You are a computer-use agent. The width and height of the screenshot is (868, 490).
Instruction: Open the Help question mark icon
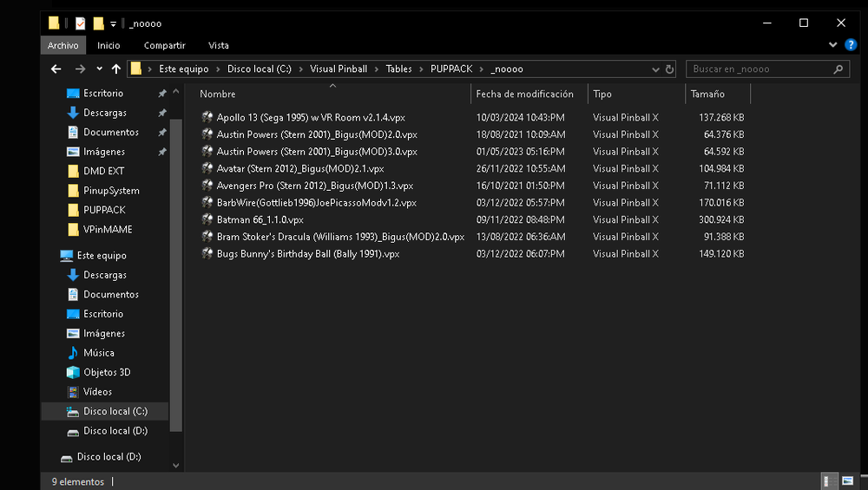click(x=851, y=45)
